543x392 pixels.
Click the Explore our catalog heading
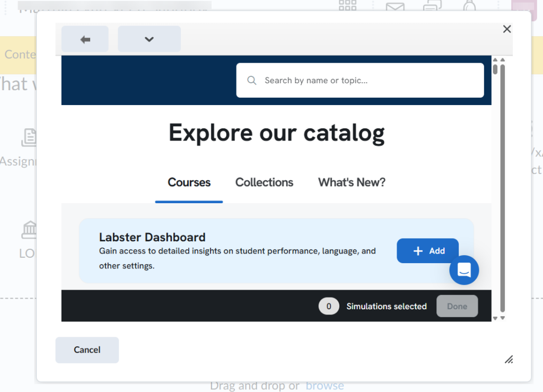pyautogui.click(x=277, y=133)
